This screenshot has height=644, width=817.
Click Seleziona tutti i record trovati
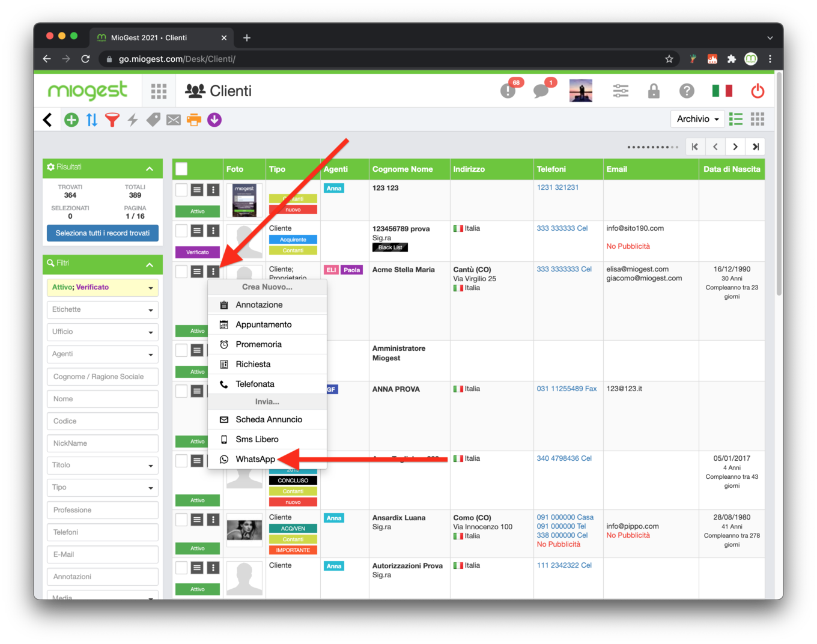tap(103, 233)
